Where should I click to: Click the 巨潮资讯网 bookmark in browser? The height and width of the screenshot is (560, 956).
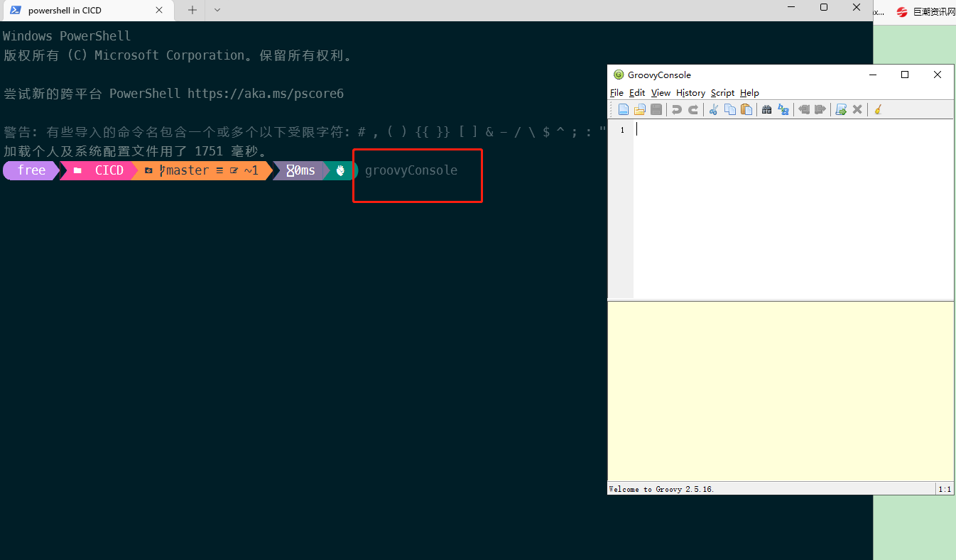926,12
